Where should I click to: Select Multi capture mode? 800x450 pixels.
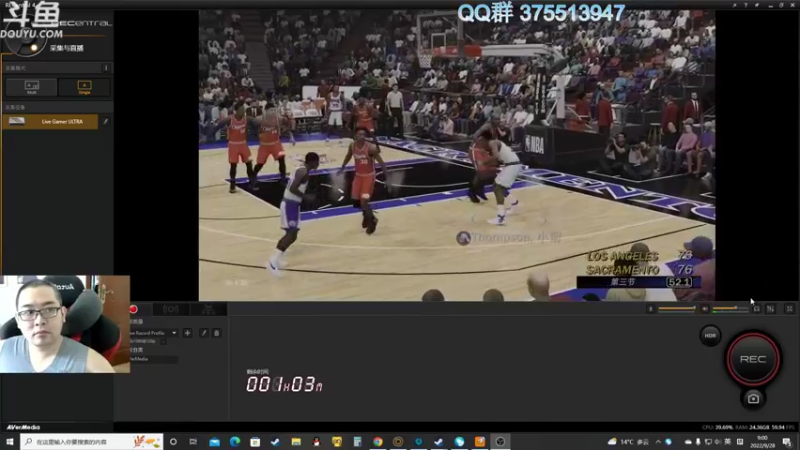coord(32,87)
